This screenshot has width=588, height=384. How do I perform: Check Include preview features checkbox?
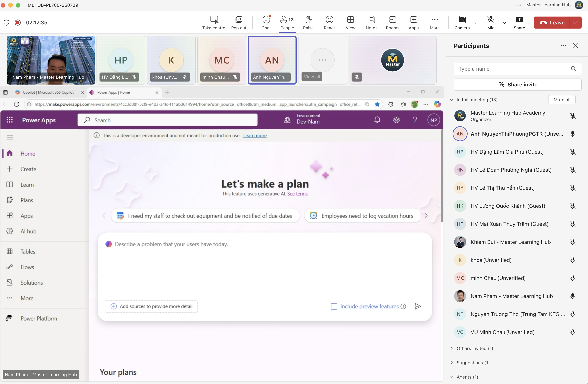click(334, 307)
